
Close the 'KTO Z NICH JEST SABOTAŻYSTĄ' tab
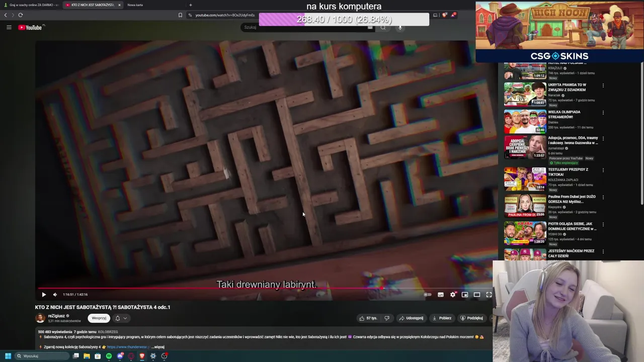(x=119, y=5)
